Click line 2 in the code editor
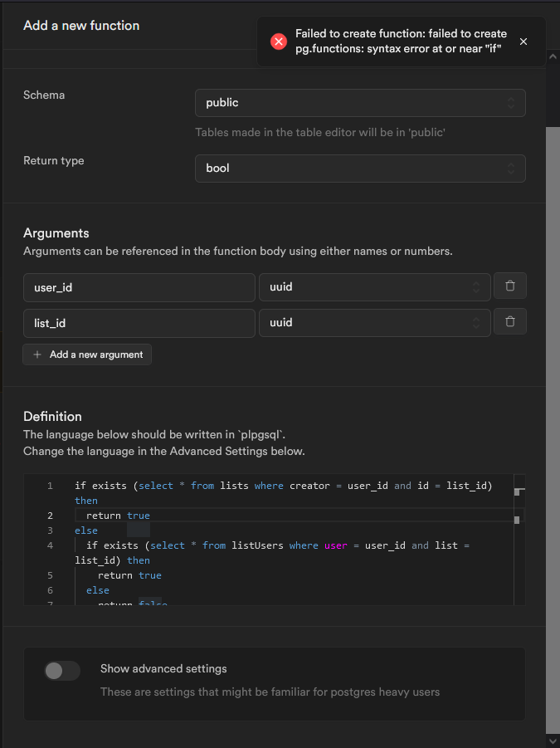This screenshot has height=748, width=560. click(x=249, y=516)
